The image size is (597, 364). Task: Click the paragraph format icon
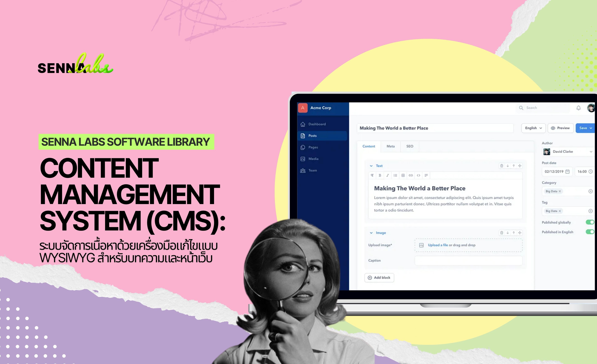tap(372, 175)
